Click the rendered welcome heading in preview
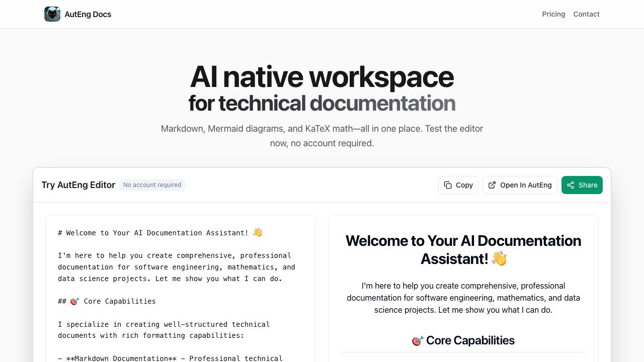Image resolution: width=644 pixels, height=362 pixels. (x=463, y=249)
